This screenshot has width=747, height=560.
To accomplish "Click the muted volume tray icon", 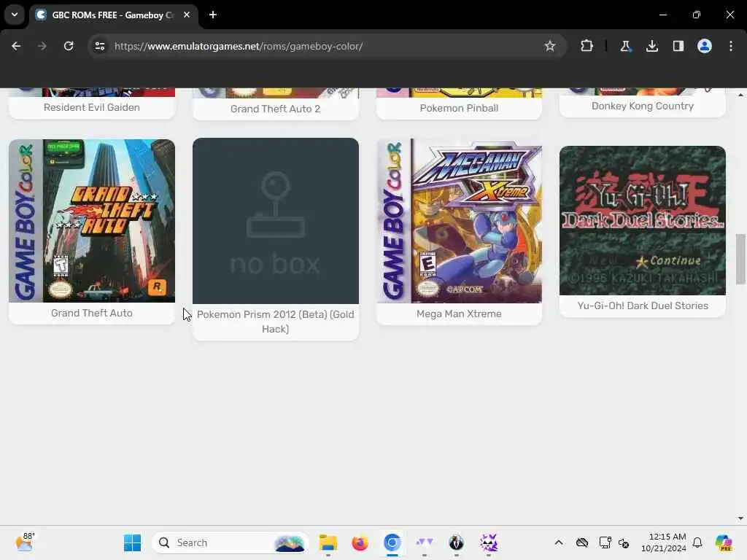I will (x=624, y=542).
